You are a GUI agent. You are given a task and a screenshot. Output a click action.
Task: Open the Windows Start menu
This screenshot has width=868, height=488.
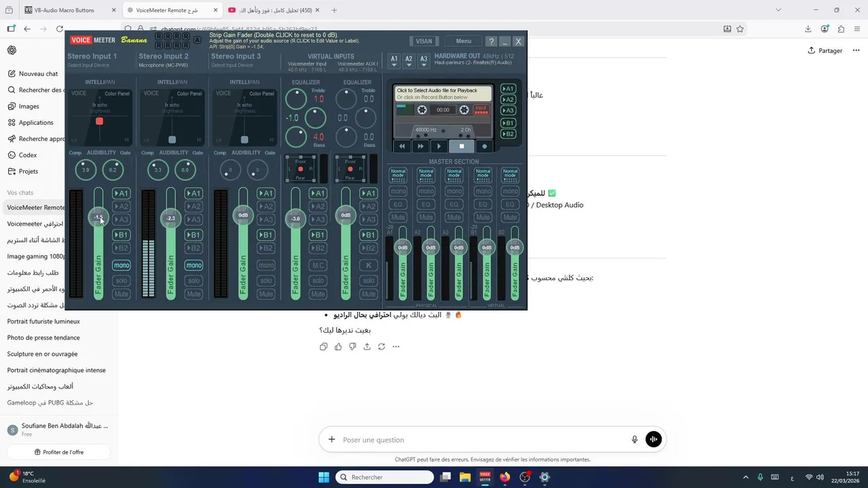(x=323, y=477)
